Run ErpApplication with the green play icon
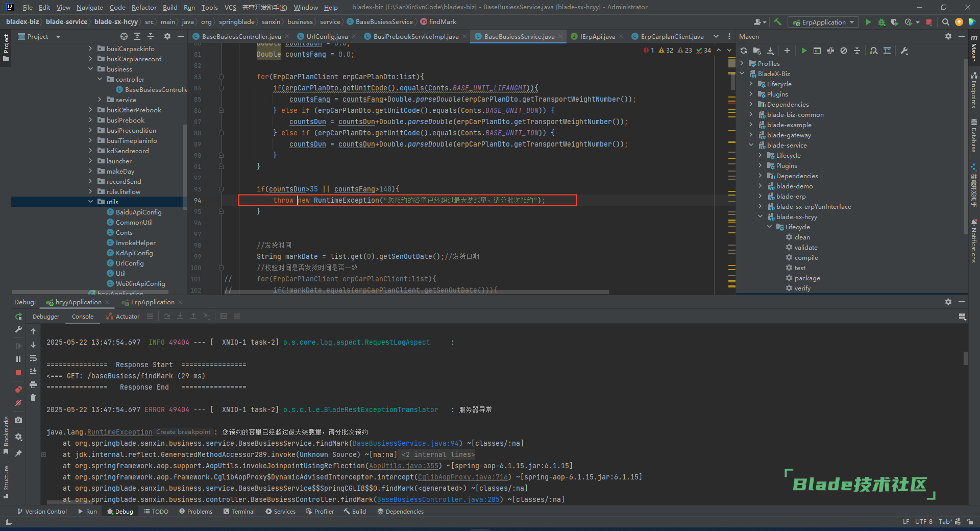The image size is (980, 531). click(868, 22)
